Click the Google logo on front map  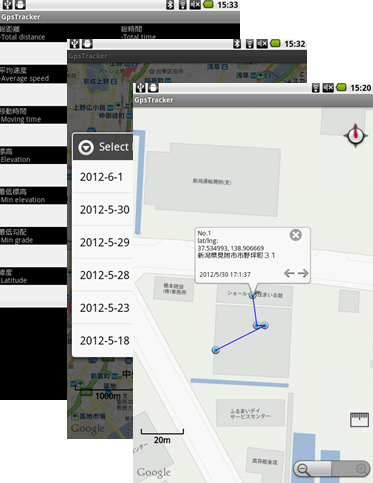[x=154, y=472]
